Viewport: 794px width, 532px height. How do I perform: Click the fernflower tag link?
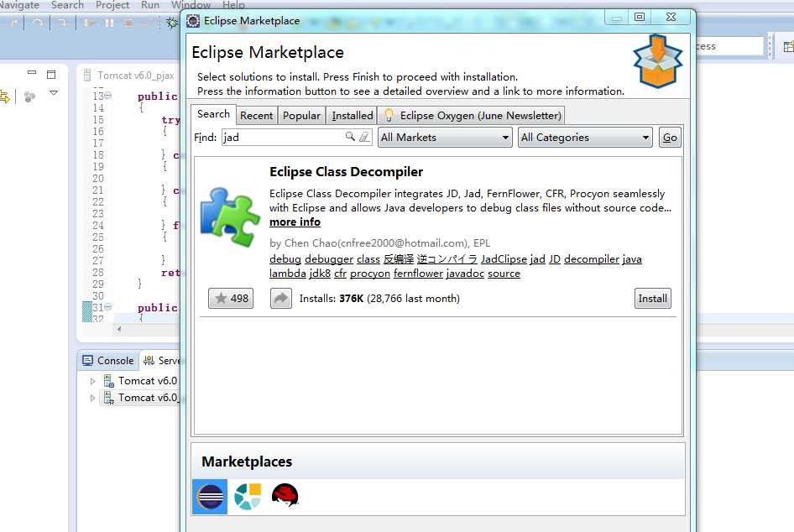pyautogui.click(x=418, y=274)
